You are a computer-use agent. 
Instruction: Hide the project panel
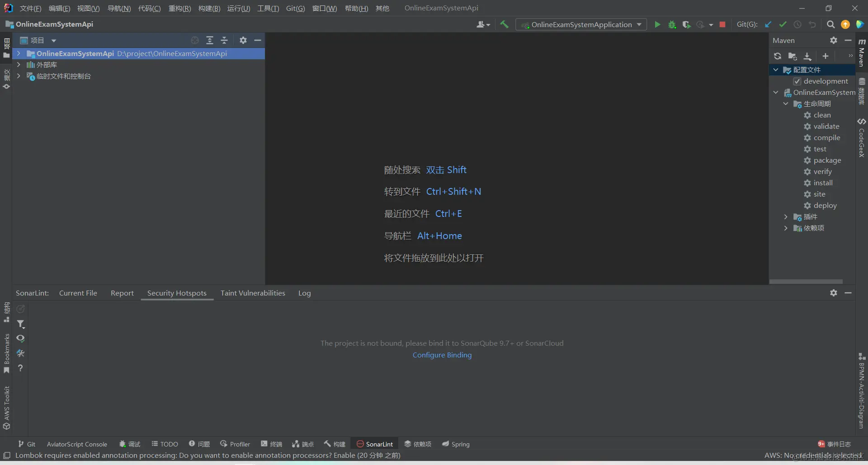(x=258, y=40)
